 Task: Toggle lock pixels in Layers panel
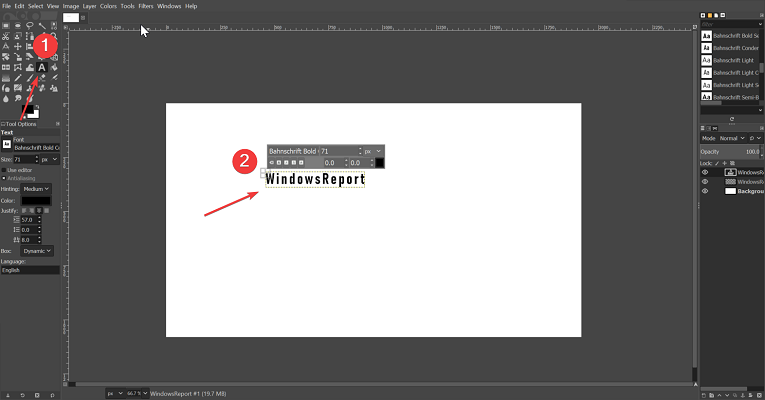(x=717, y=163)
